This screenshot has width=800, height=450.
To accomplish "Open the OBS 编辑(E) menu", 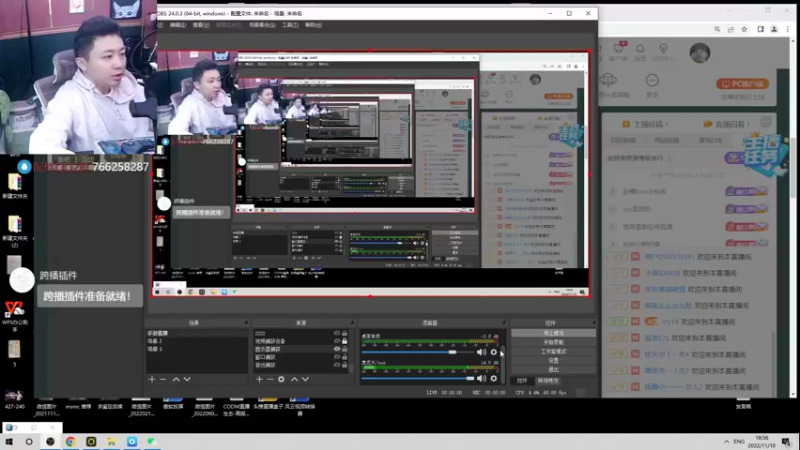I will pyautogui.click(x=178, y=25).
